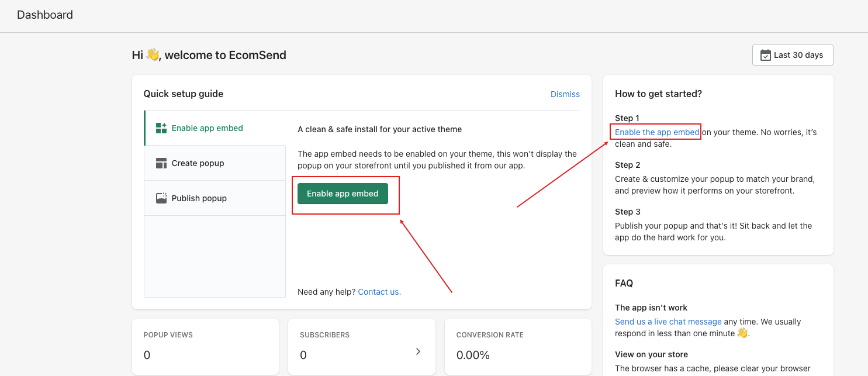Expand Subscribers details with the chevron arrow
The height and width of the screenshot is (376, 868).
[418, 351]
